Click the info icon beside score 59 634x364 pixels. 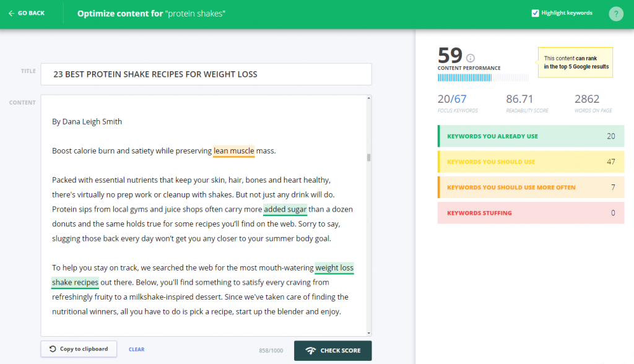click(x=471, y=58)
